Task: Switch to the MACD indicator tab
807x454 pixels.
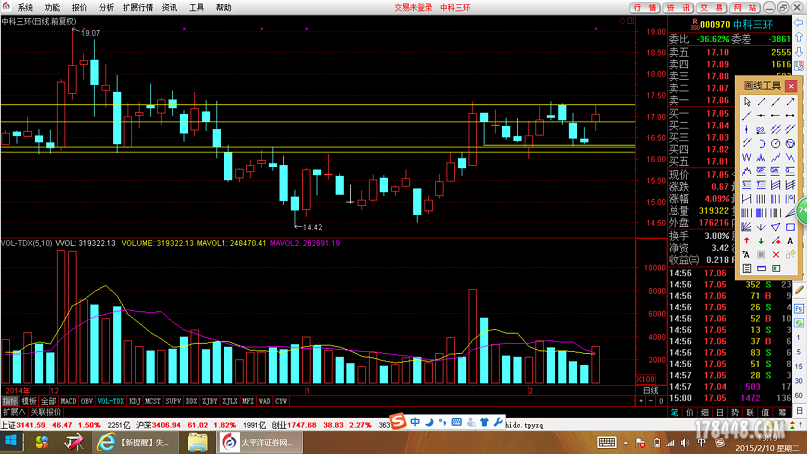Action: (68, 401)
